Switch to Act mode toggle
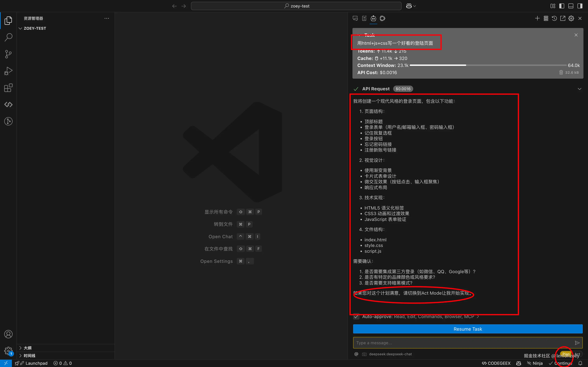588x367 pixels. pyautogui.click(x=577, y=354)
